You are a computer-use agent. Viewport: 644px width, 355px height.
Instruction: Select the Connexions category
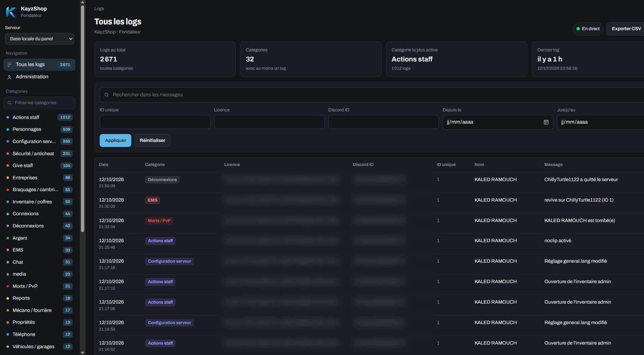40,214
